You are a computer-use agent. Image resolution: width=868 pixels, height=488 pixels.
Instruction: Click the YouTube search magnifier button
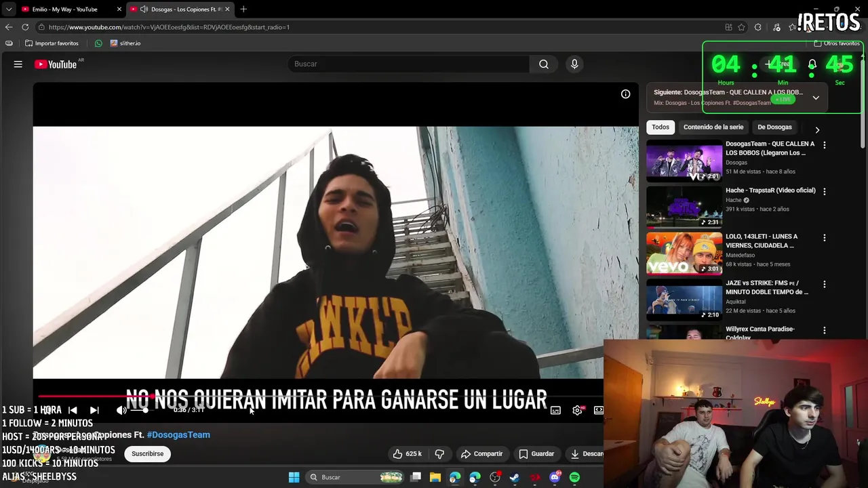click(x=544, y=64)
